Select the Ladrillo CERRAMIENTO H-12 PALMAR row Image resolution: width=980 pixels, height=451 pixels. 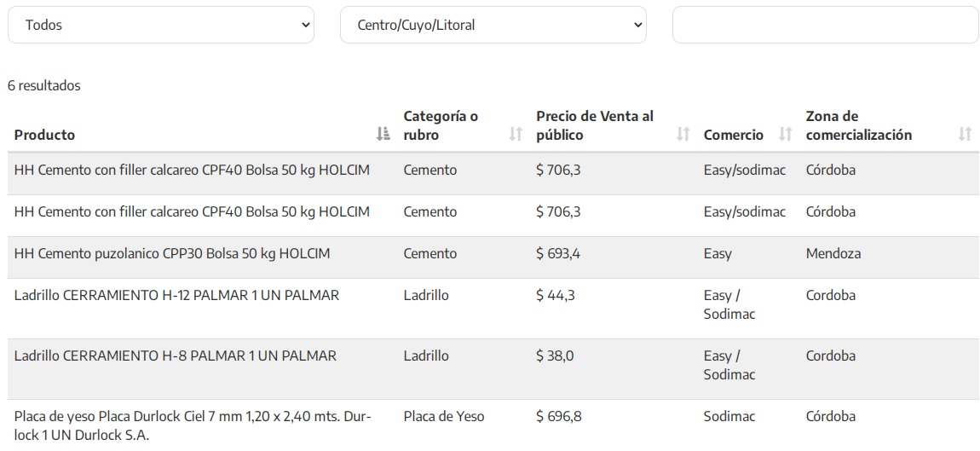[x=176, y=295]
